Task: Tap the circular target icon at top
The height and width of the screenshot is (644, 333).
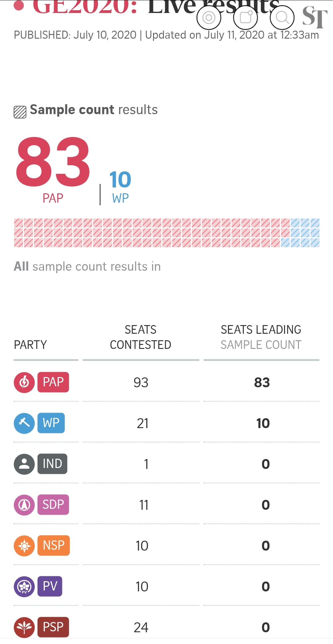Action: tap(209, 18)
